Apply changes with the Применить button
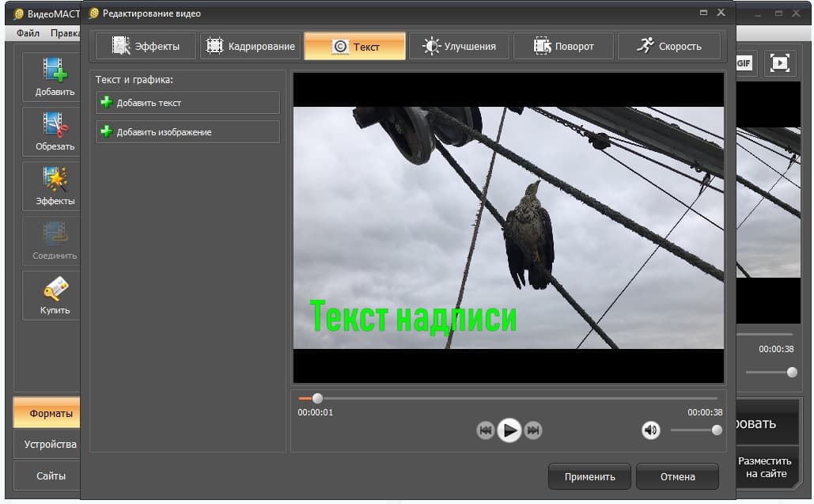The height and width of the screenshot is (504, 814). 590,476
